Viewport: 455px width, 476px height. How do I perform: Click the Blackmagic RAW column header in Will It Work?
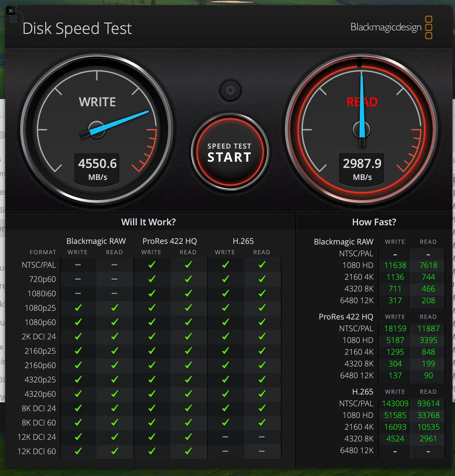pos(96,241)
